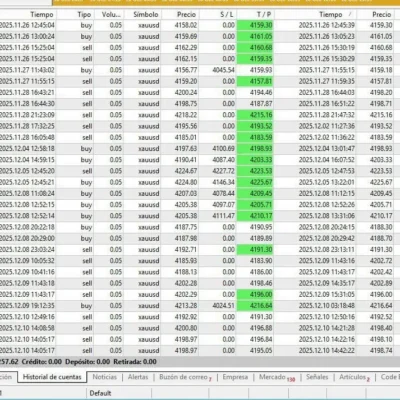400x400 pixels.
Task: Click the stop loss value 4100.69
Action: tap(223, 149)
